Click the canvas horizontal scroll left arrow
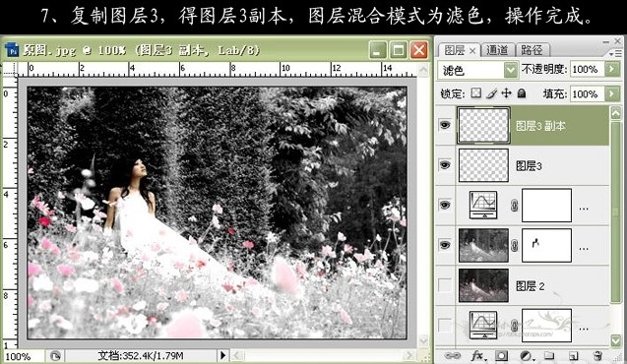627x364 pixels. tap(237, 355)
